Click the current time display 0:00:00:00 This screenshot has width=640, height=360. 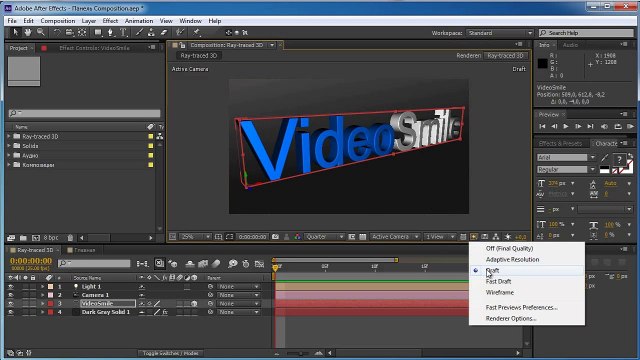coord(31,261)
